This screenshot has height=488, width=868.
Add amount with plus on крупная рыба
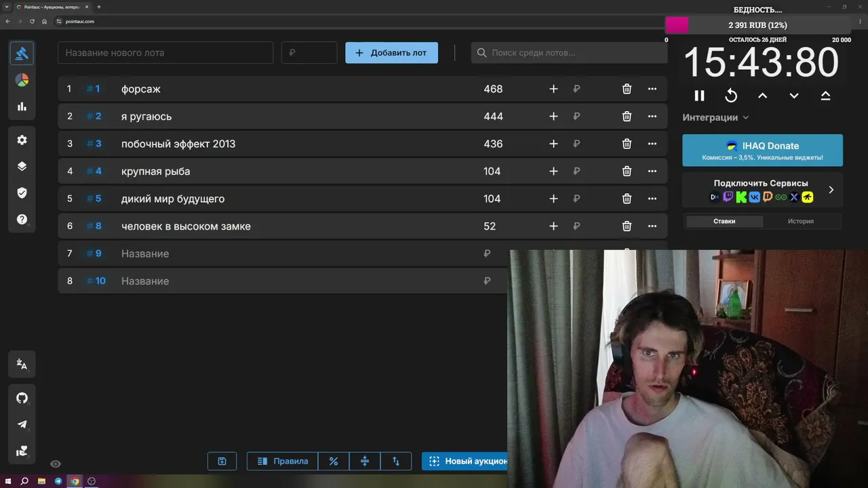click(x=553, y=171)
